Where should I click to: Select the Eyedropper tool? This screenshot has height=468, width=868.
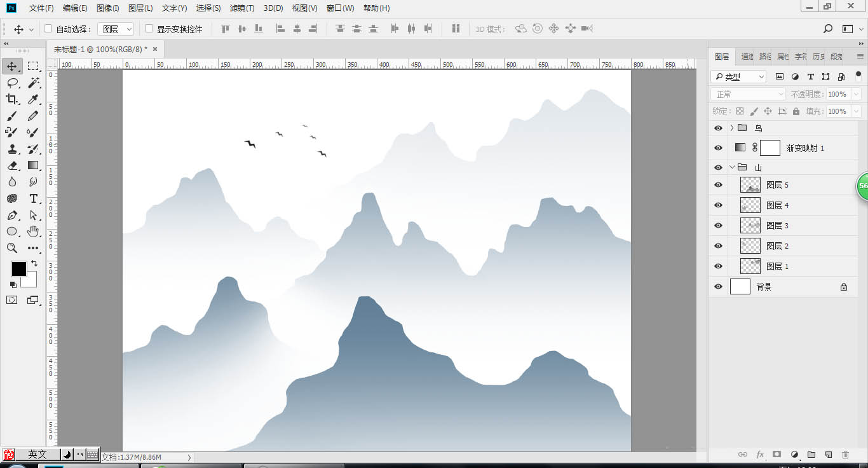coord(33,99)
